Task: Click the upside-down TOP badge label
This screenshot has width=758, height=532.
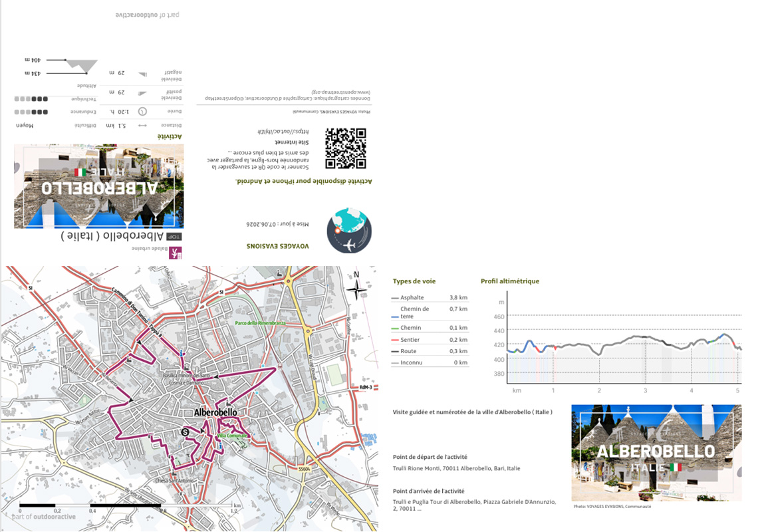Action: pos(174,237)
